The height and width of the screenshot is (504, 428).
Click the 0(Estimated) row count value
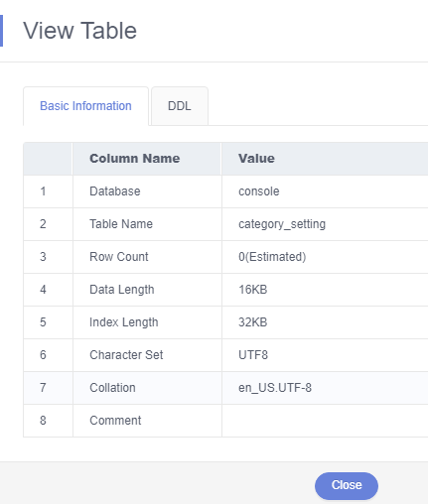[x=272, y=257]
